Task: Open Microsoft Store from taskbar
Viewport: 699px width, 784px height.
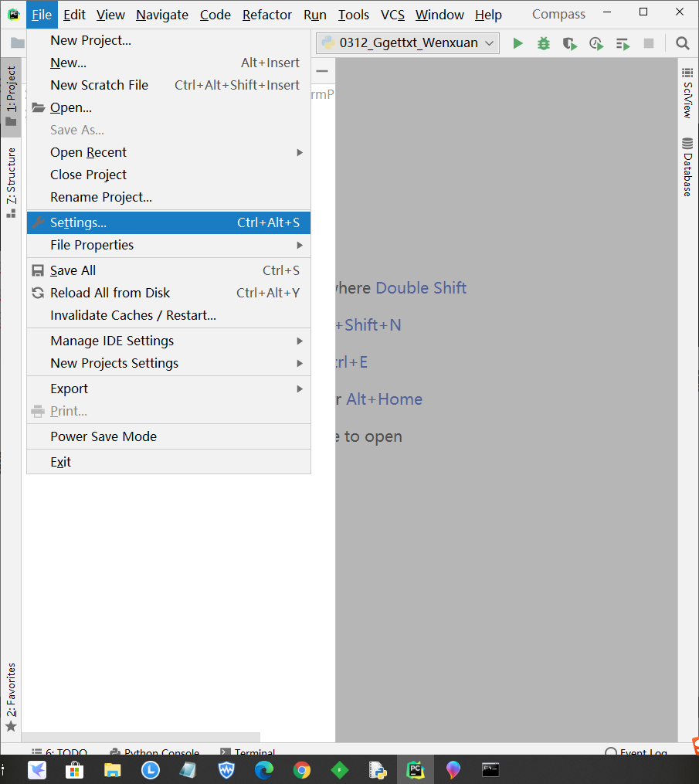Action: [74, 770]
